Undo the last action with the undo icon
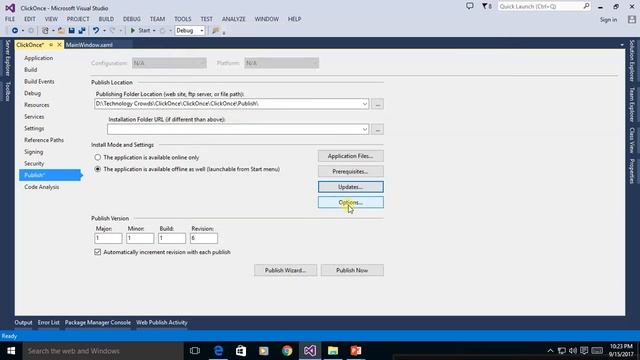This screenshot has height=360, width=640. pos(96,31)
